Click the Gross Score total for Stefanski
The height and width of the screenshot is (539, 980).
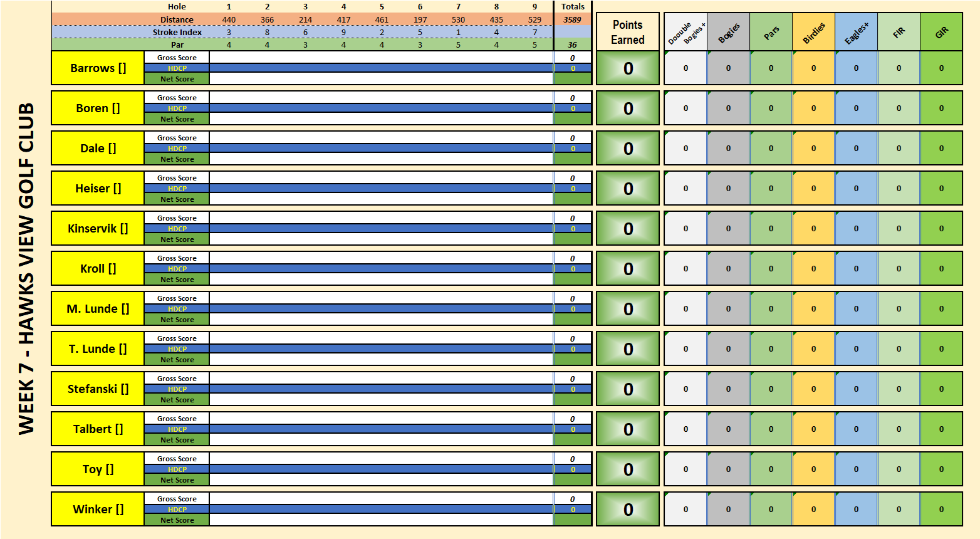pyautogui.click(x=572, y=379)
